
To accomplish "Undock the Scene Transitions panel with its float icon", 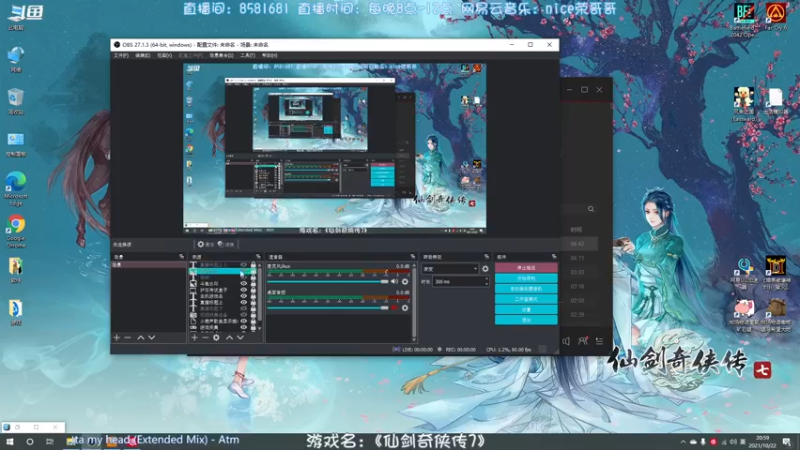I will pos(486,257).
